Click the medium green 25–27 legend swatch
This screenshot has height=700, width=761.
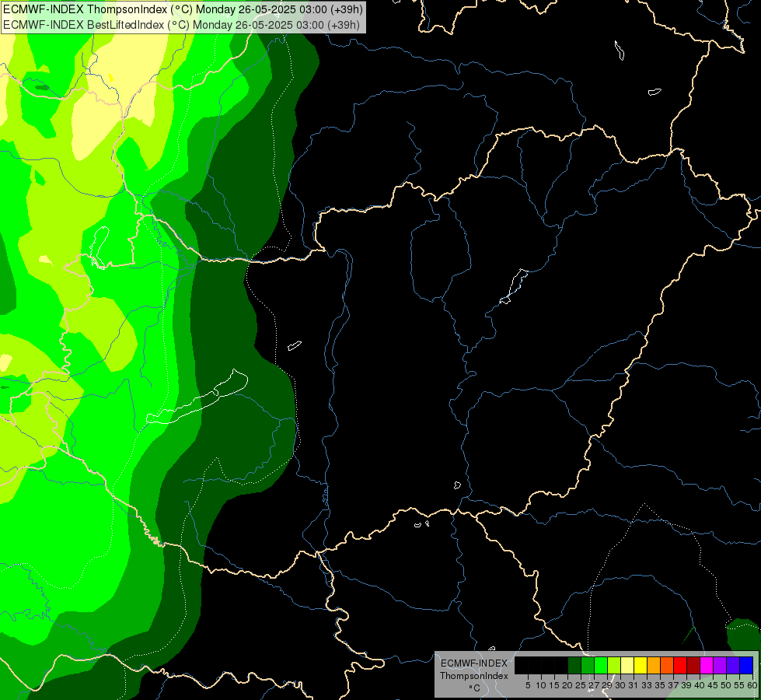[588, 665]
